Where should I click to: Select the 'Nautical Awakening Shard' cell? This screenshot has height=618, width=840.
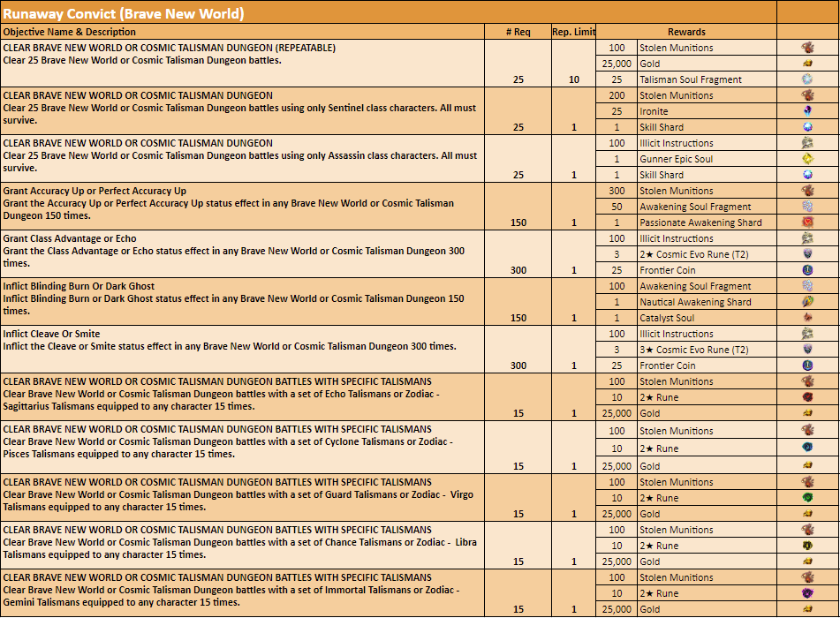click(x=707, y=302)
